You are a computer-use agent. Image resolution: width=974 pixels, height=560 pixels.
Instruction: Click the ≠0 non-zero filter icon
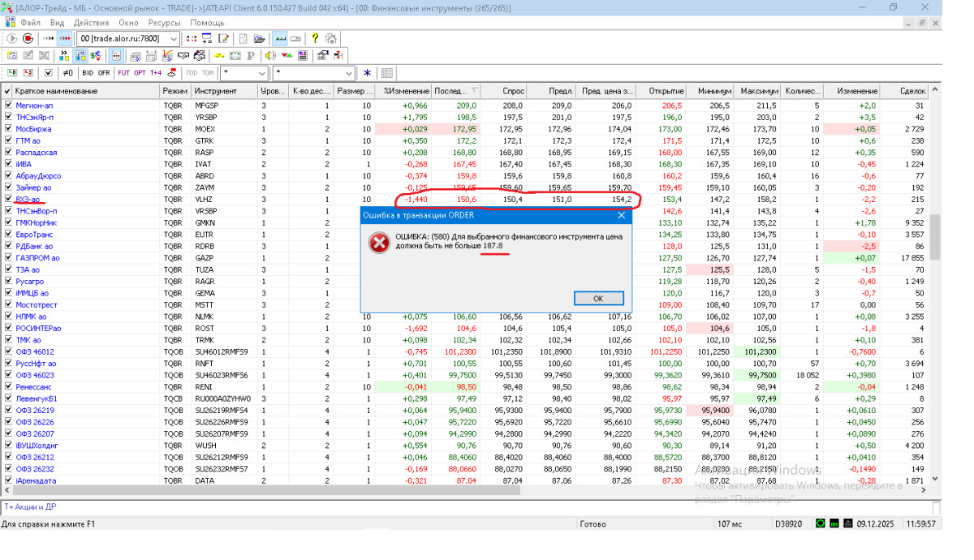[x=68, y=73]
